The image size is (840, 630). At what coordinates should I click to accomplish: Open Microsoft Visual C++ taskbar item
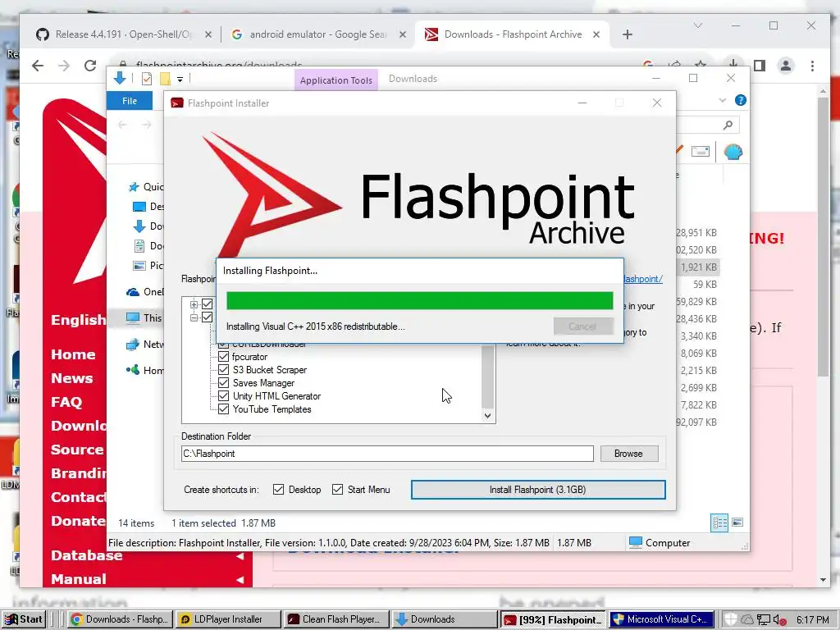coord(662,619)
